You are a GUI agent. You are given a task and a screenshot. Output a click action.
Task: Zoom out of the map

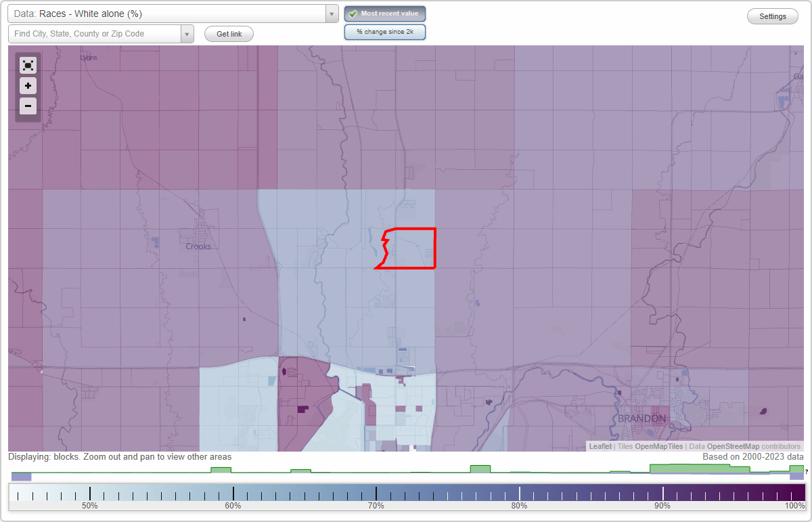point(28,106)
